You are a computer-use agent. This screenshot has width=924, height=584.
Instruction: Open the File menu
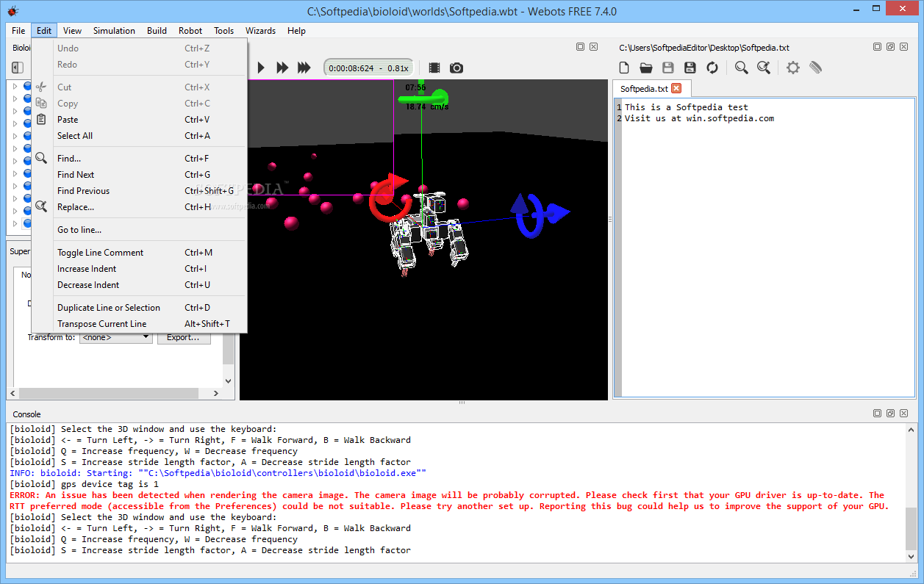[18, 31]
